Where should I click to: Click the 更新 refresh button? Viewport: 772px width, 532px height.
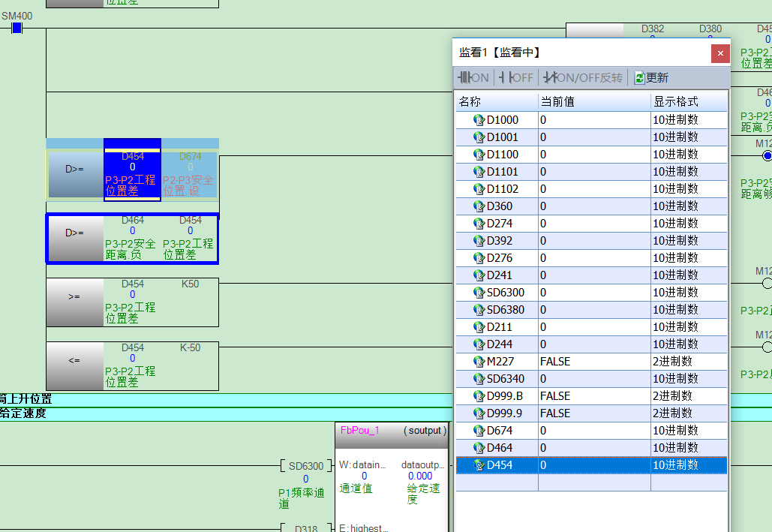point(650,77)
